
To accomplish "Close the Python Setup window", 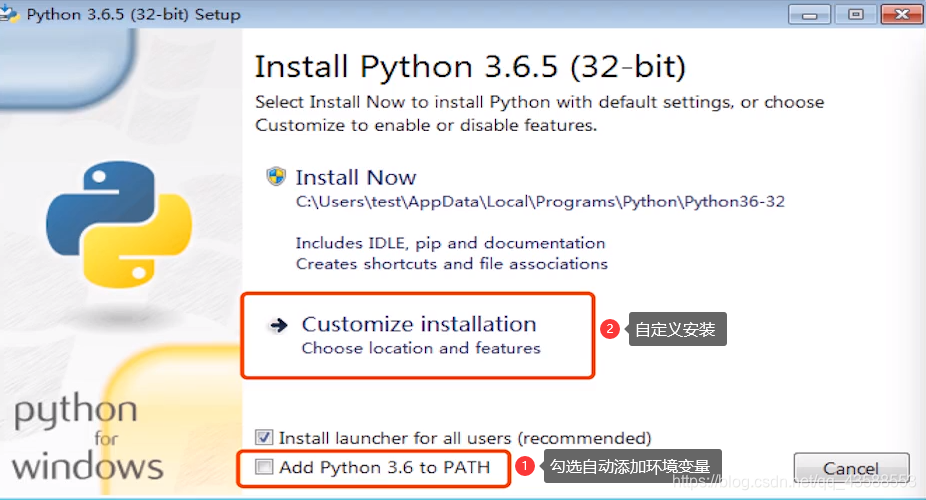I will tap(901, 14).
